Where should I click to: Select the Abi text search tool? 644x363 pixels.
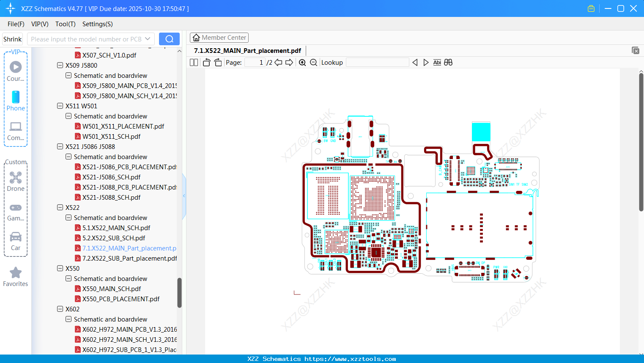pos(437,62)
